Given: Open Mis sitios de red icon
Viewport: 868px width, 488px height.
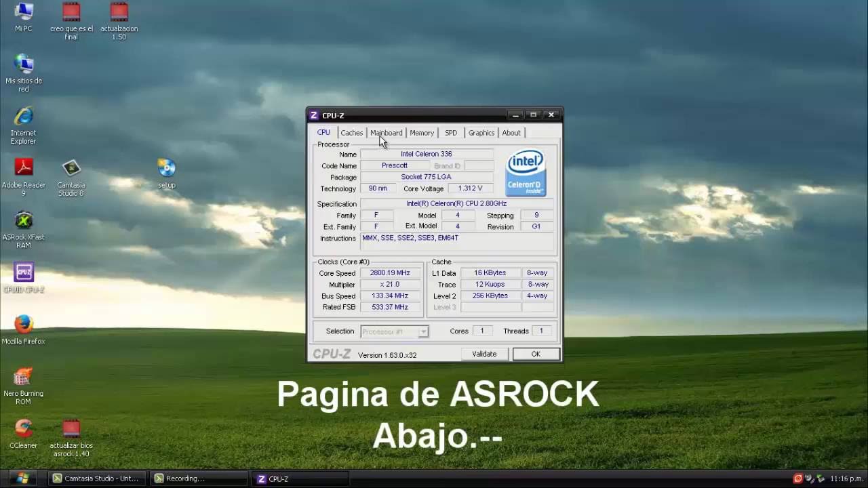Looking at the screenshot, I should pyautogui.click(x=24, y=73).
